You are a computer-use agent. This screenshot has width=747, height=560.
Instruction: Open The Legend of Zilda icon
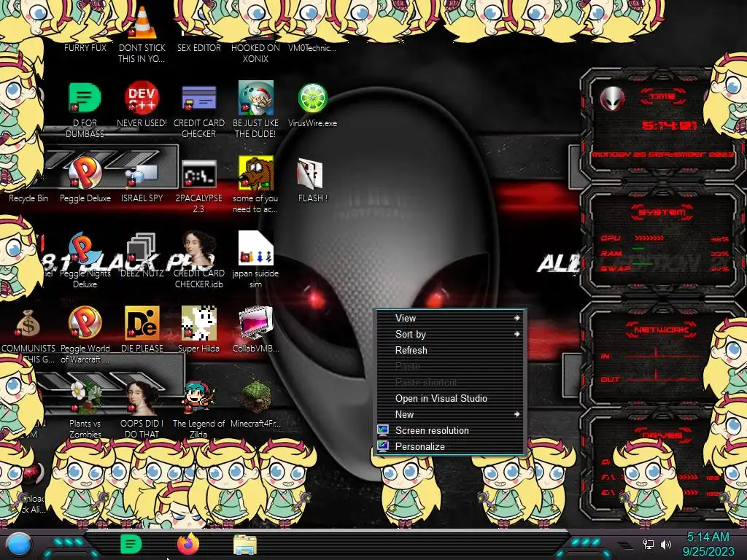tap(198, 397)
